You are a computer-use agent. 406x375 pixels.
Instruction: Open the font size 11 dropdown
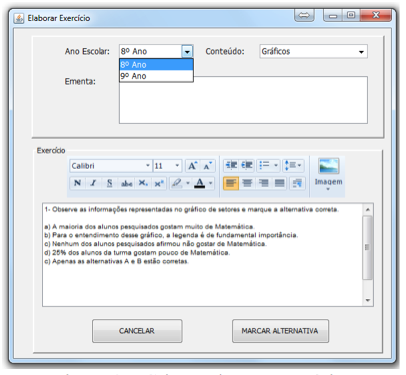coord(167,166)
